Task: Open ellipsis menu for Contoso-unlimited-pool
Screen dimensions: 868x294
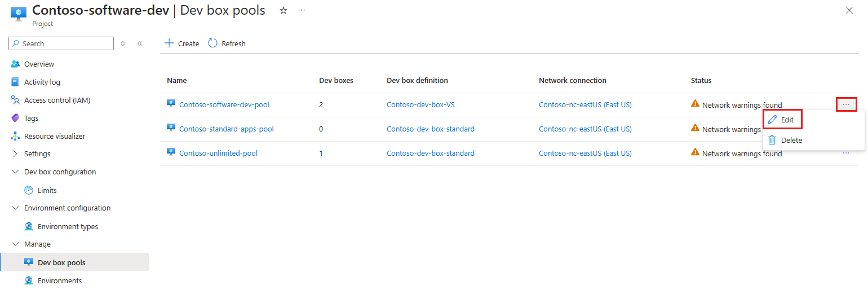Action: tap(846, 153)
